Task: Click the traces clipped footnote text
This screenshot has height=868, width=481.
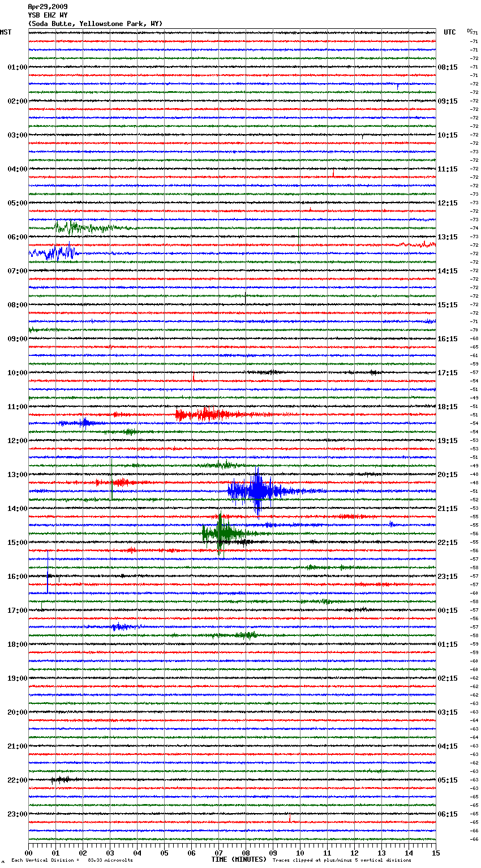Action: pos(342,860)
